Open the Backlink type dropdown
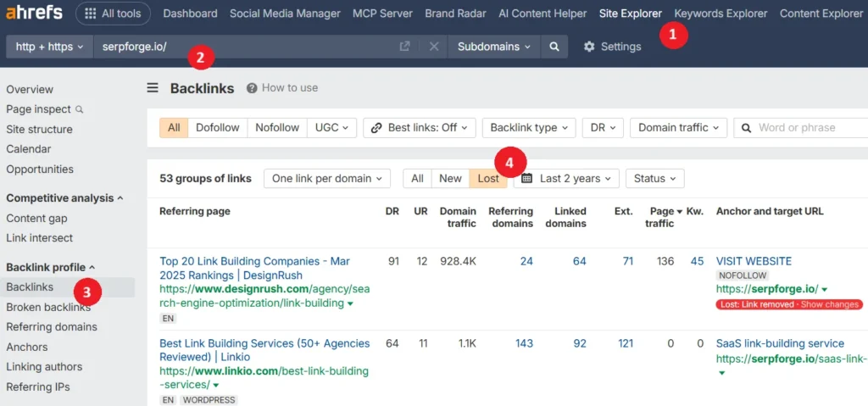868x406 pixels. coord(529,128)
